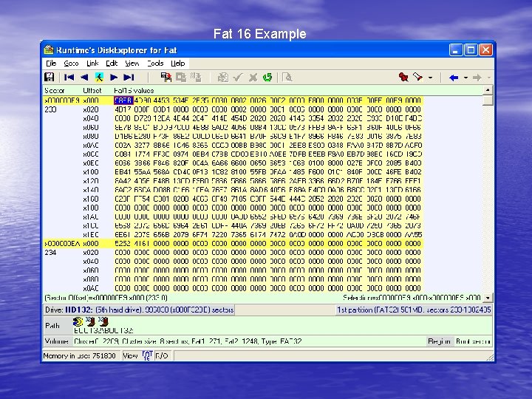Click the red pushpin bookmark icon
The height and width of the screenshot is (399, 532).
(403, 77)
